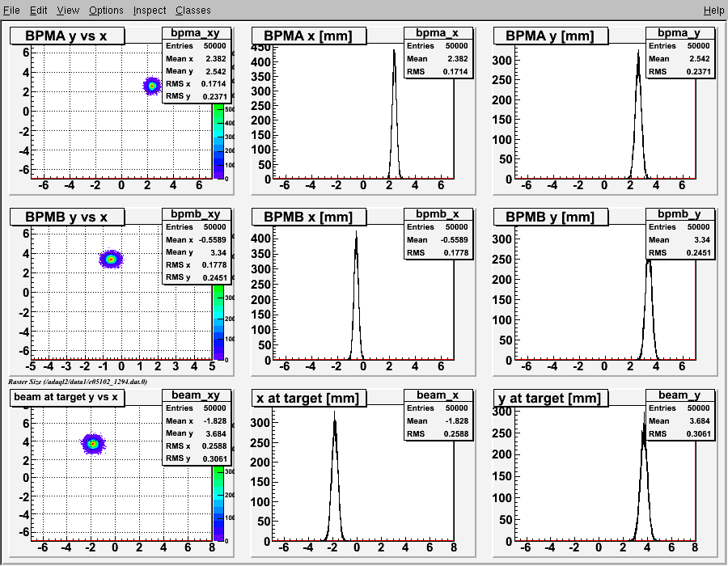Click the beam at target color palette
The height and width of the screenshot is (566, 728).
coord(218,504)
